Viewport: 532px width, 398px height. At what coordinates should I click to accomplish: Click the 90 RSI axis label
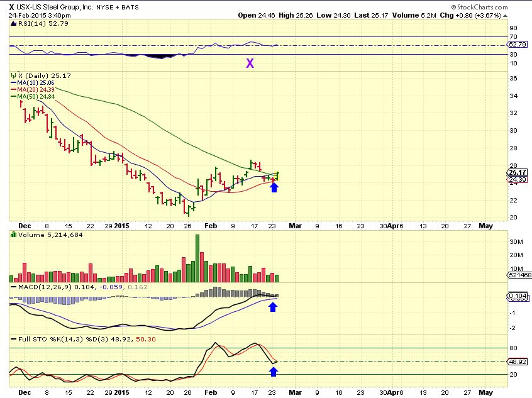[x=513, y=28]
